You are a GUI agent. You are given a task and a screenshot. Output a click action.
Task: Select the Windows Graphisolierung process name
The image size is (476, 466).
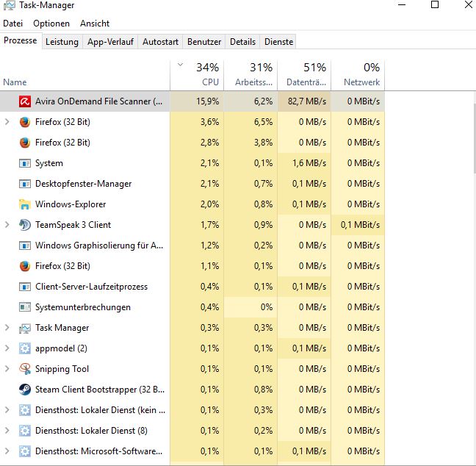(x=99, y=245)
